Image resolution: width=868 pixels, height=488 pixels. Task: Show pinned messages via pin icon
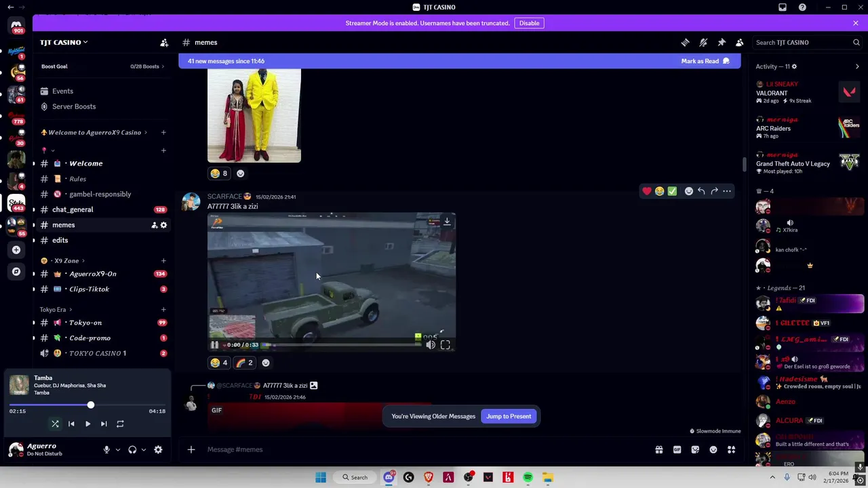pos(722,42)
